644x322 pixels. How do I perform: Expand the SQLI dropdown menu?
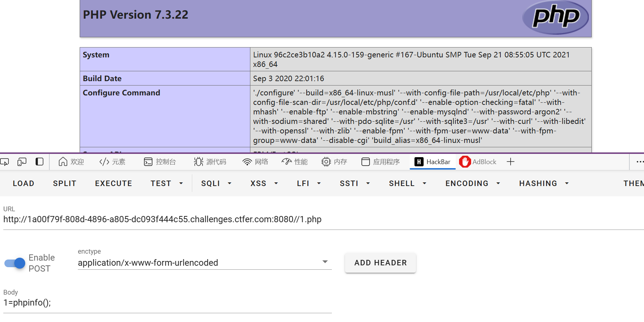216,183
